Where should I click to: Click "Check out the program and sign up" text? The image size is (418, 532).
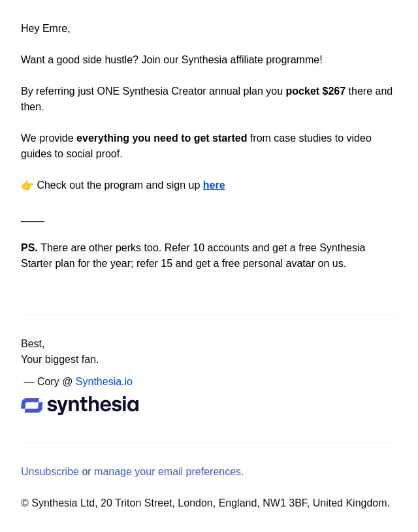[118, 185]
